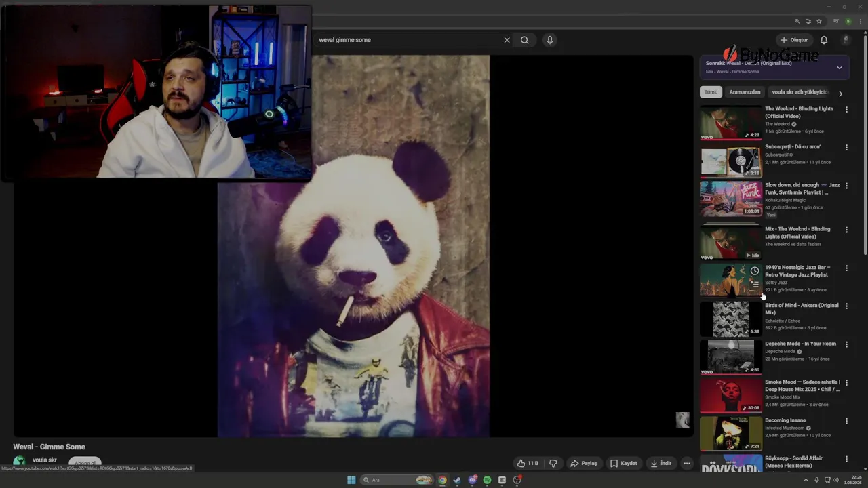Open options for Mix - The Weeknd
This screenshot has width=868, height=488.
click(846, 230)
